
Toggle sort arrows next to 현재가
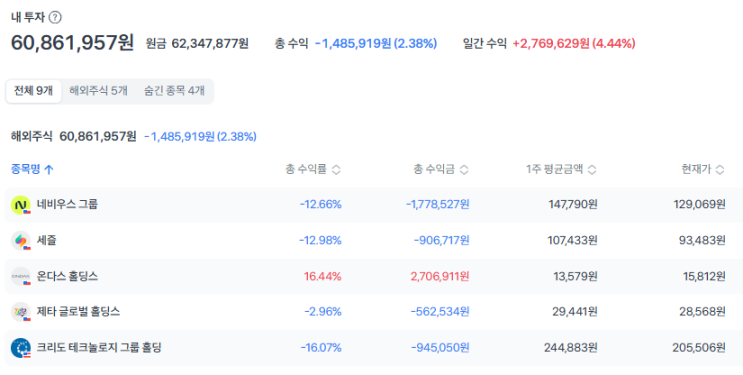pos(720,170)
